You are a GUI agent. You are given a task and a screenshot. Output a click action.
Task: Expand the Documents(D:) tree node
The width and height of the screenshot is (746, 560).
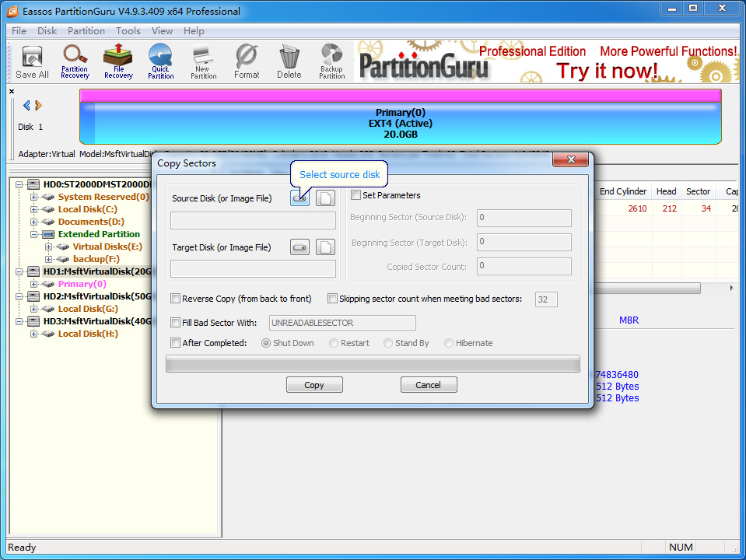[x=33, y=222]
